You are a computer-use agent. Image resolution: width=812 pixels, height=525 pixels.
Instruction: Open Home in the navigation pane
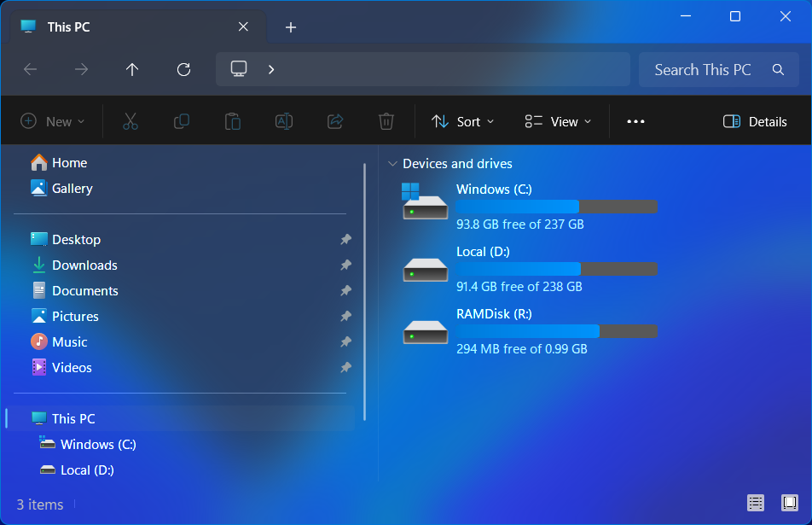point(69,163)
